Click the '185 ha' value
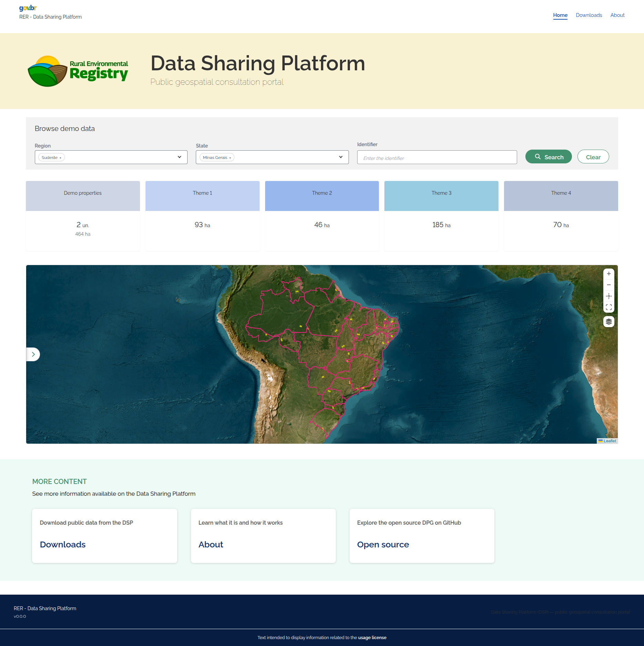The image size is (644, 646). (x=441, y=225)
